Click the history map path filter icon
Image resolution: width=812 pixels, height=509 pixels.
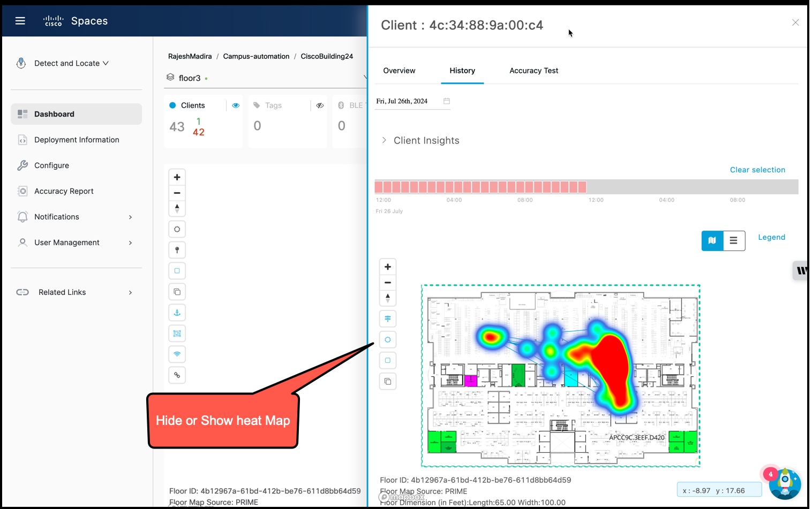tap(388, 318)
